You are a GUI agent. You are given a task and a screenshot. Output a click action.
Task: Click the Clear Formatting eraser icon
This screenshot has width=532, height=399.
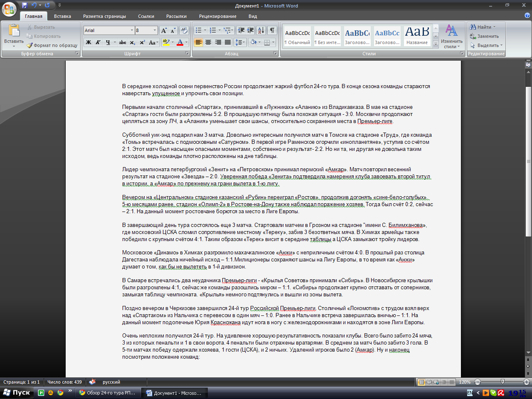[x=185, y=30]
